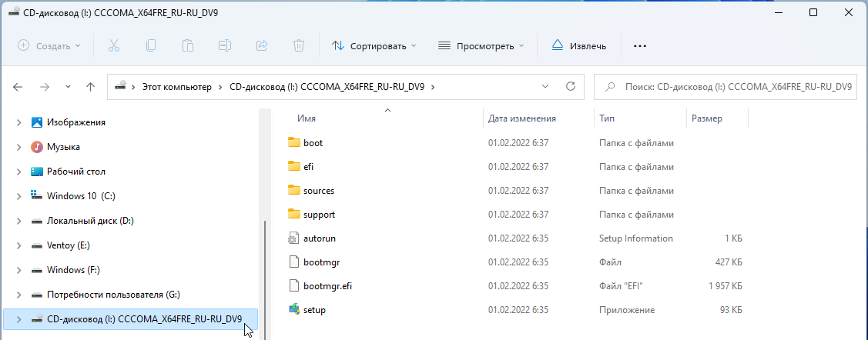Click the efi folder icon
The height and width of the screenshot is (340, 868).
pyautogui.click(x=294, y=166)
